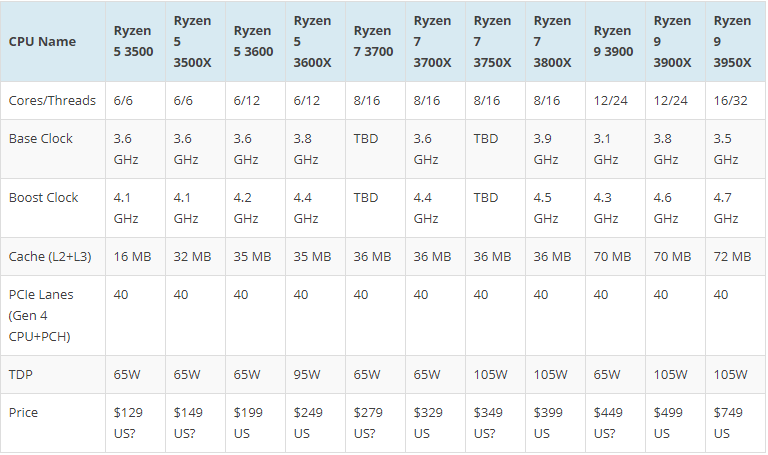The height and width of the screenshot is (455, 768).
Task: Click the CPU Name header cell
Action: pos(53,41)
